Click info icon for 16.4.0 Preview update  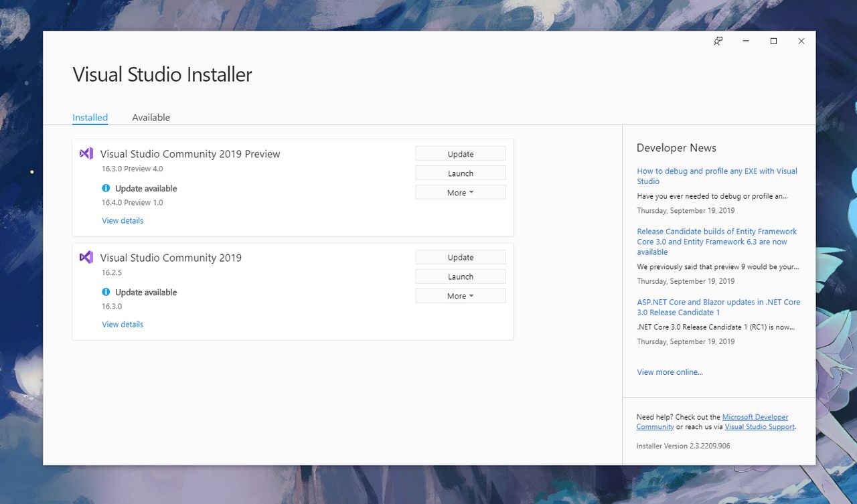coord(106,188)
